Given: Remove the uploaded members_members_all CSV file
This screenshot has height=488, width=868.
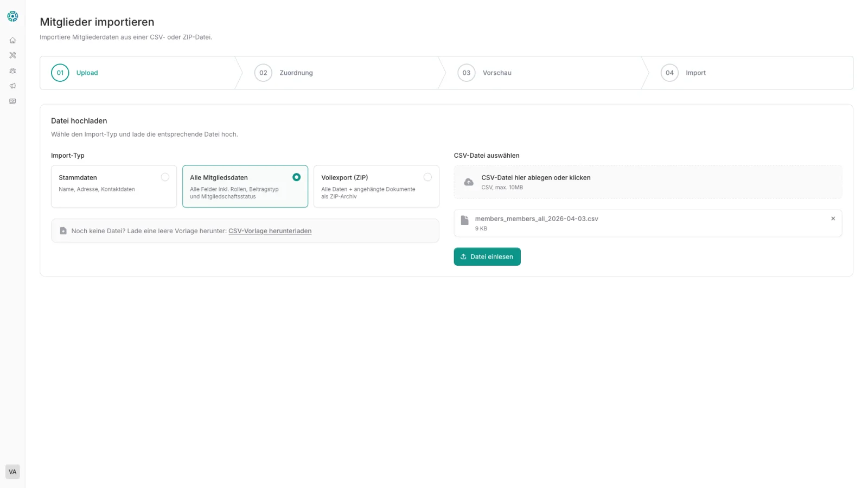Looking at the screenshot, I should [833, 219].
